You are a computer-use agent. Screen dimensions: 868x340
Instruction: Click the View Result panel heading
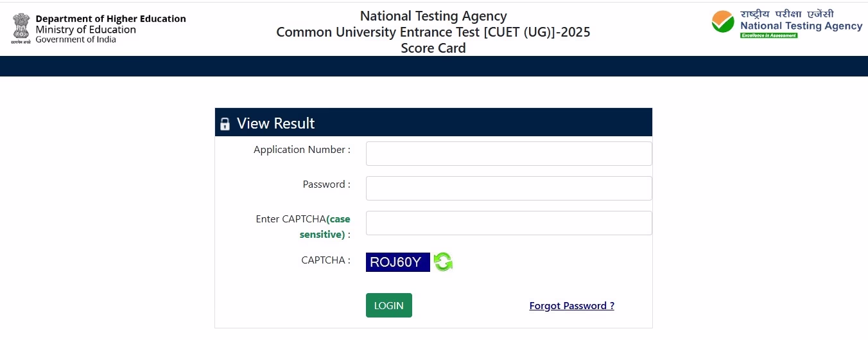(276, 123)
